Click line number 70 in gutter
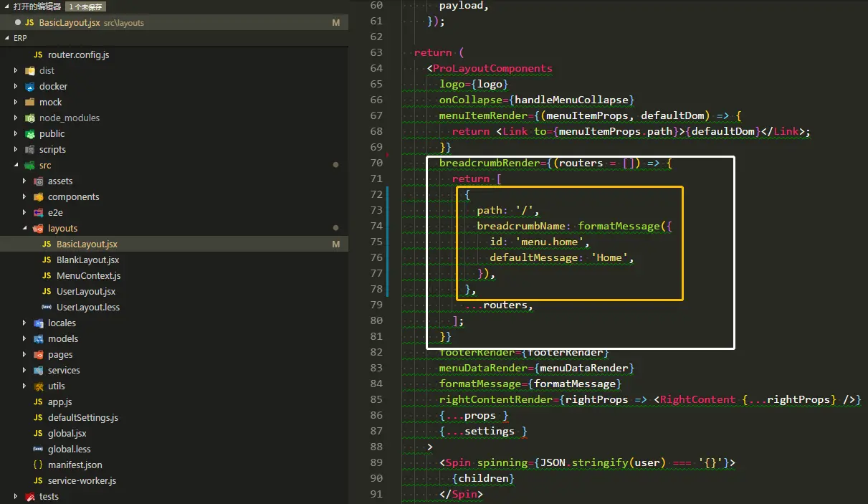868x504 pixels. (376, 163)
